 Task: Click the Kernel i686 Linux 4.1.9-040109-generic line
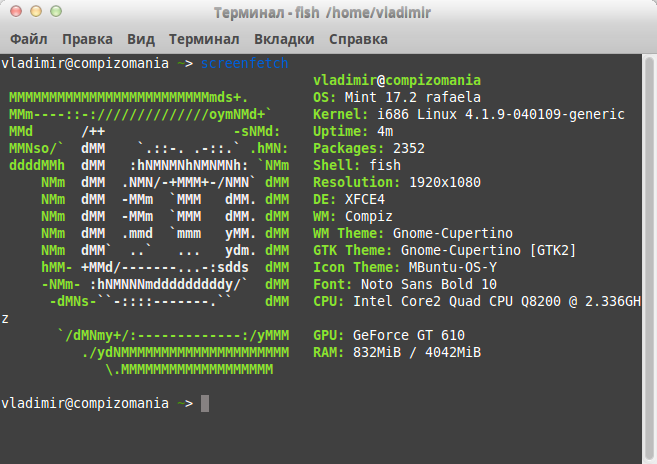tap(469, 114)
